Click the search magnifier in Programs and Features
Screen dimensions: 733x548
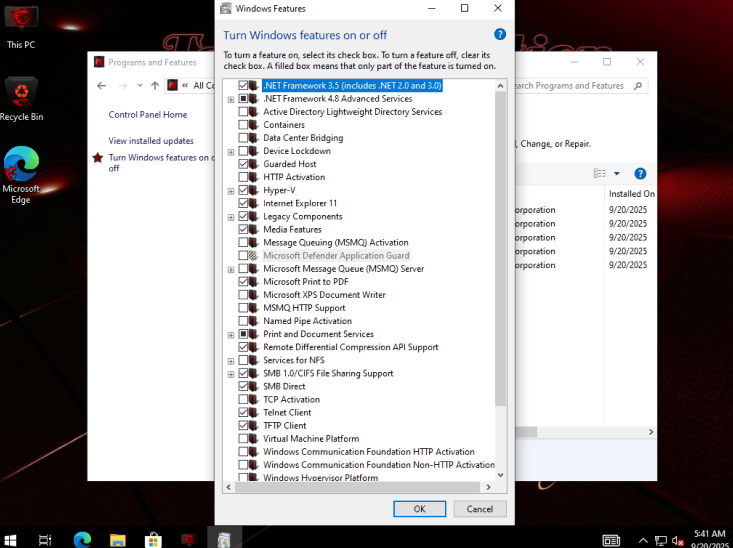638,86
